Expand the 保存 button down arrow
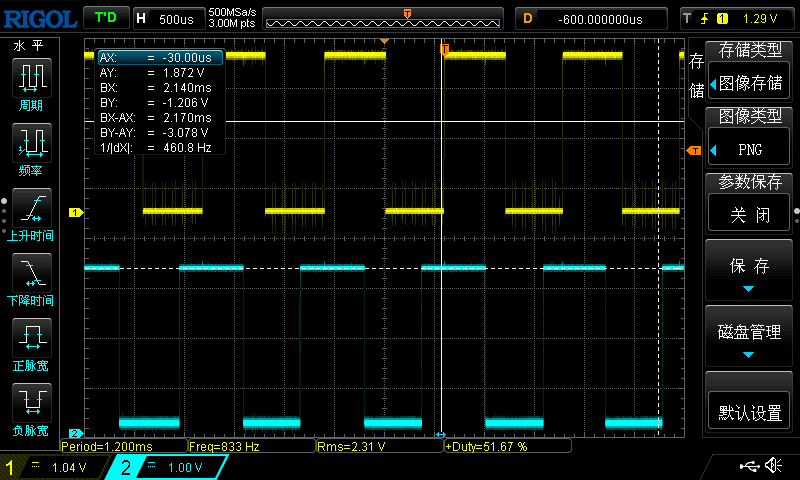Image resolution: width=800 pixels, height=480 pixels. tap(748, 289)
